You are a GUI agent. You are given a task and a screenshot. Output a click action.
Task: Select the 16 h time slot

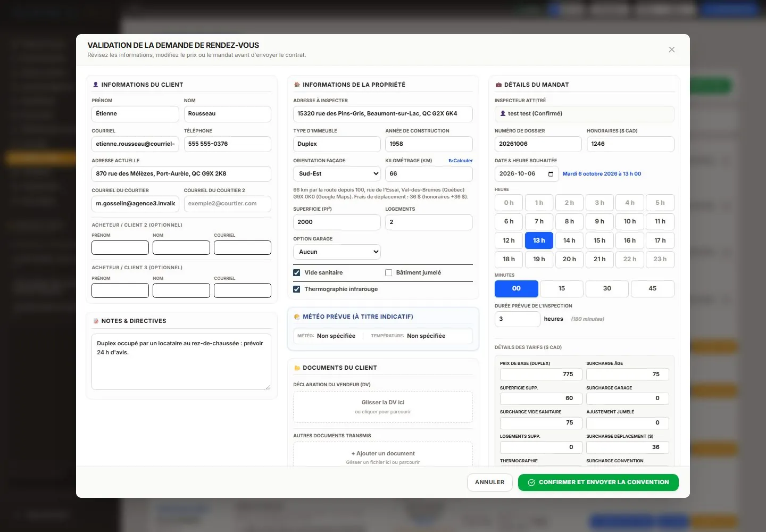click(x=630, y=240)
